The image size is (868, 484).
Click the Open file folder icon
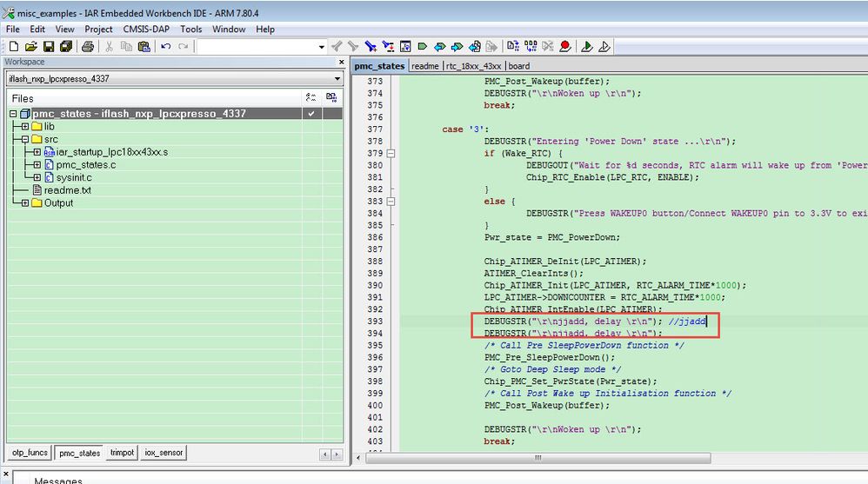coord(31,46)
